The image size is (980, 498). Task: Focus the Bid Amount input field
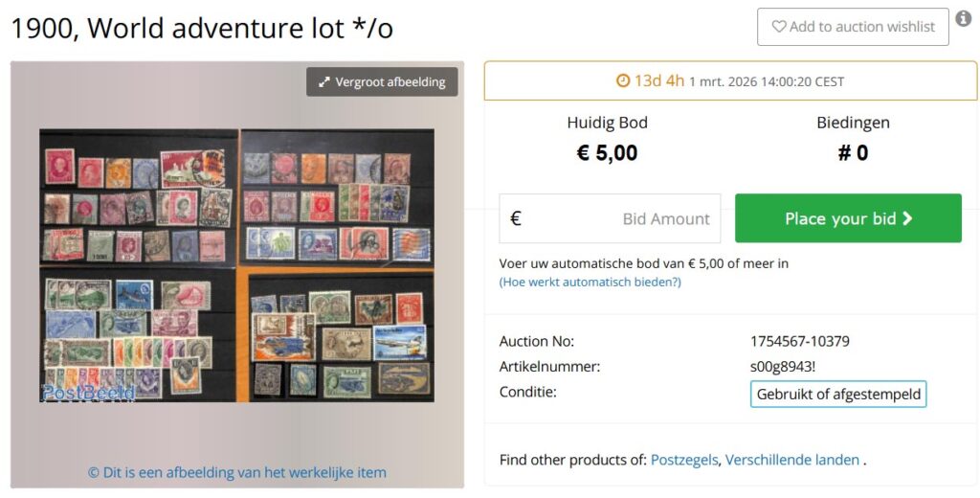[622, 218]
